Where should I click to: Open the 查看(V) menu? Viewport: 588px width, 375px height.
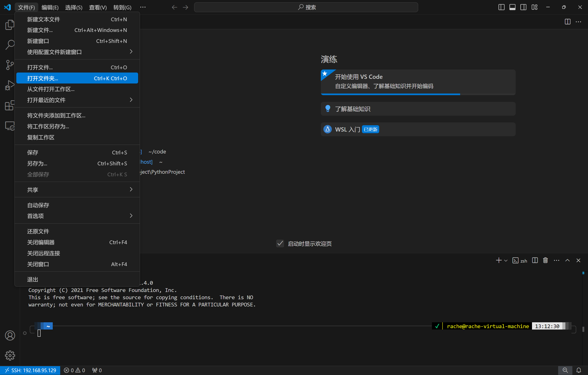pyautogui.click(x=98, y=7)
